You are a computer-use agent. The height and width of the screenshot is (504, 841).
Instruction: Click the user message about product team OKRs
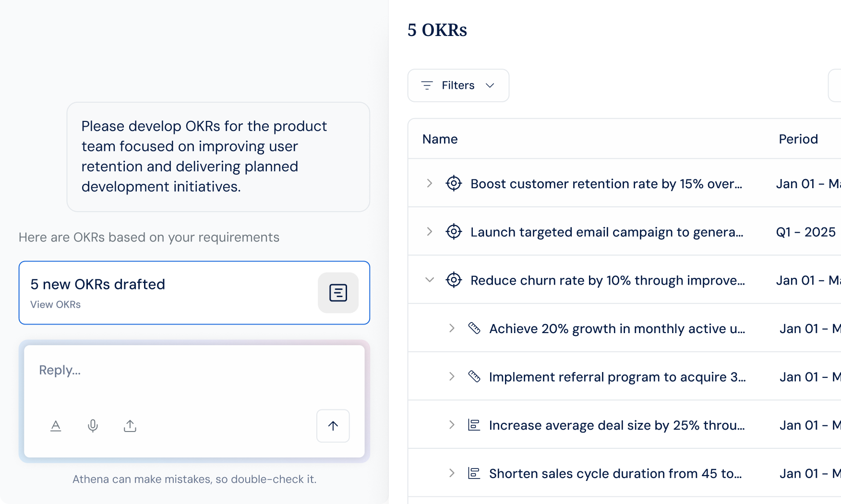(218, 156)
